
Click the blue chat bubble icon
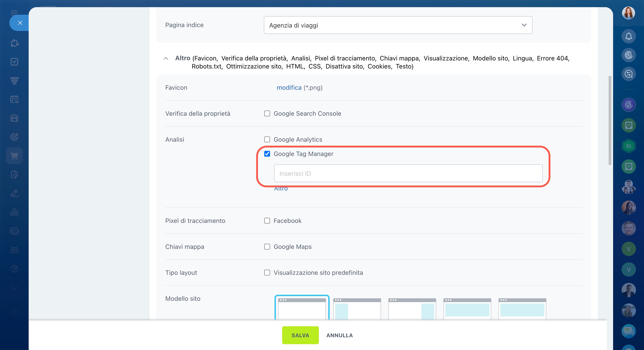pos(628,331)
